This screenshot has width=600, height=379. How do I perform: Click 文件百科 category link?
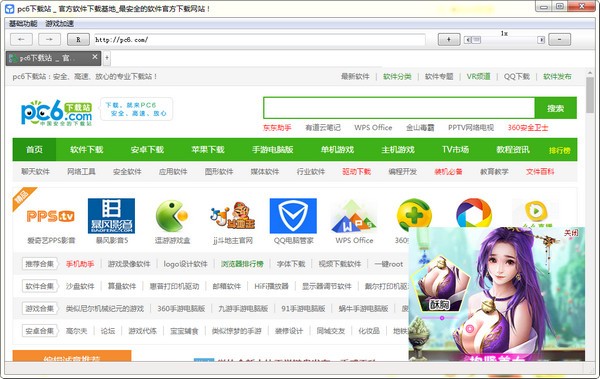tap(540, 172)
